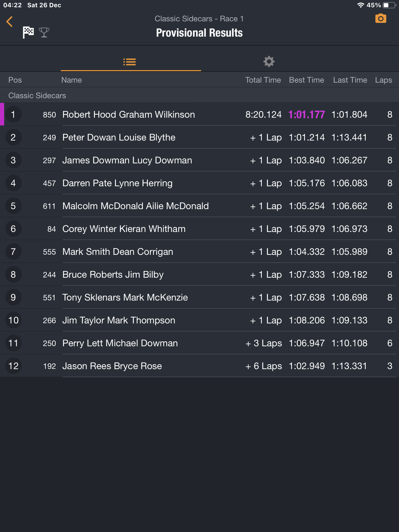Tap position 12 circle badge

click(x=13, y=366)
